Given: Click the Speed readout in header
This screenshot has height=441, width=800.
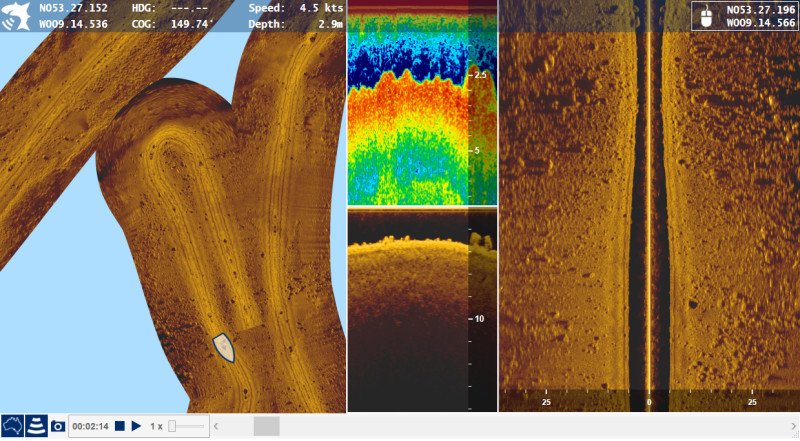Looking at the screenshot, I should point(295,8).
